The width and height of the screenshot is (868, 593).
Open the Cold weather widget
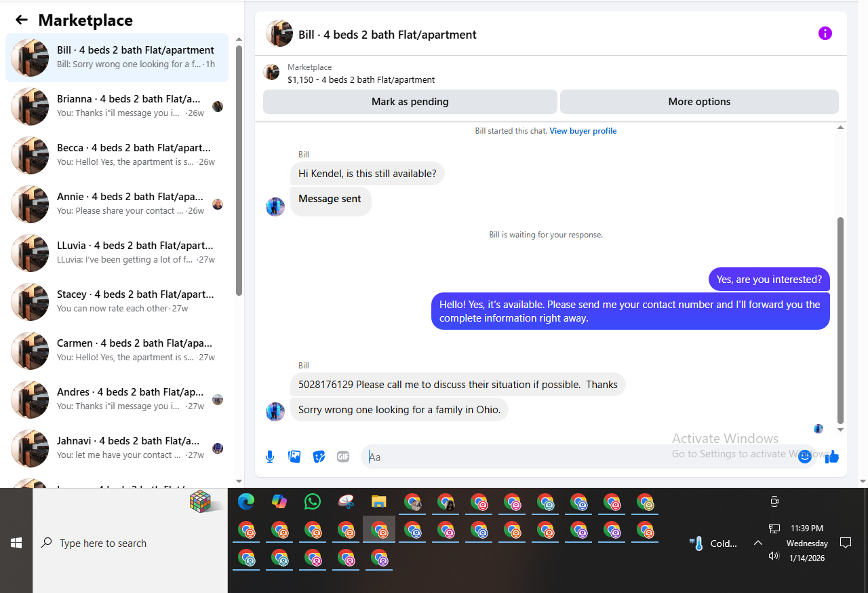click(x=713, y=543)
